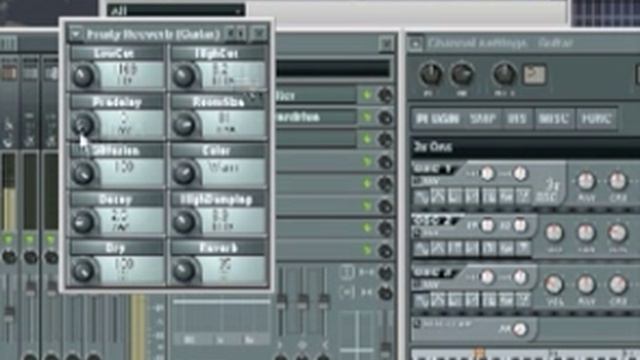Select the square wave shape for OSC 1

454,198
